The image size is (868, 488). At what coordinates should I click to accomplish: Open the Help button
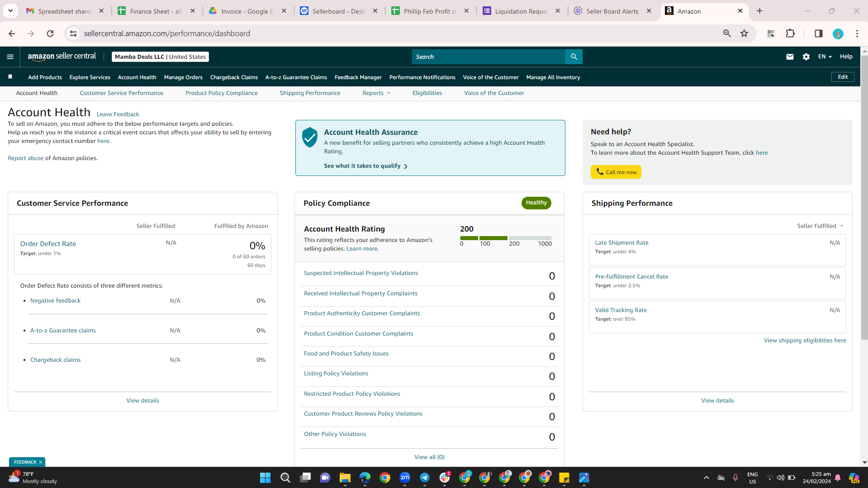click(846, 57)
